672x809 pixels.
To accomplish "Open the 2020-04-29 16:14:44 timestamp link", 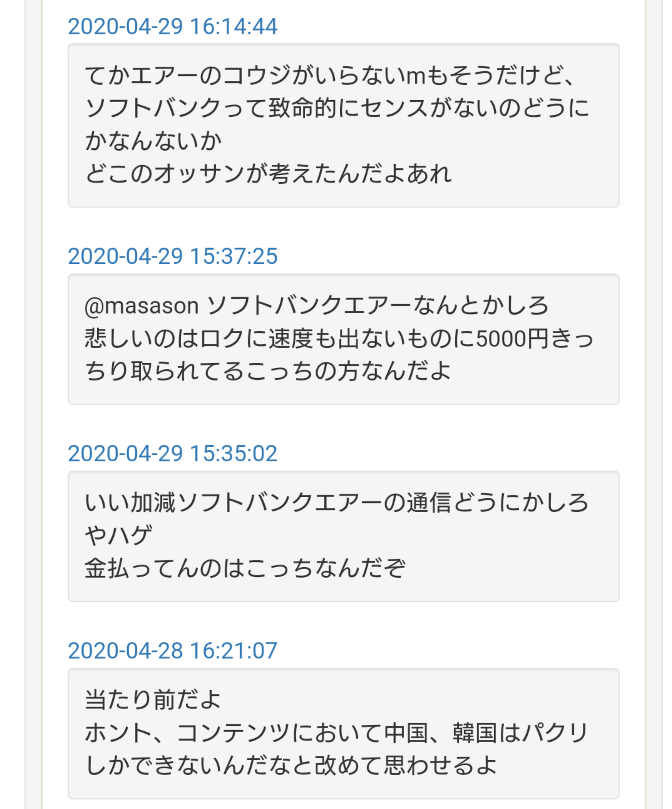I will pos(172,27).
